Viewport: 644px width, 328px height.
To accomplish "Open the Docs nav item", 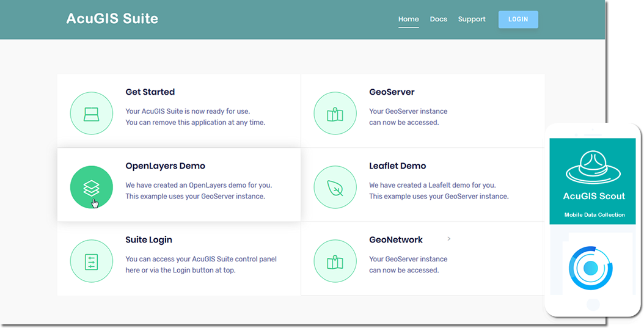I will click(x=438, y=20).
